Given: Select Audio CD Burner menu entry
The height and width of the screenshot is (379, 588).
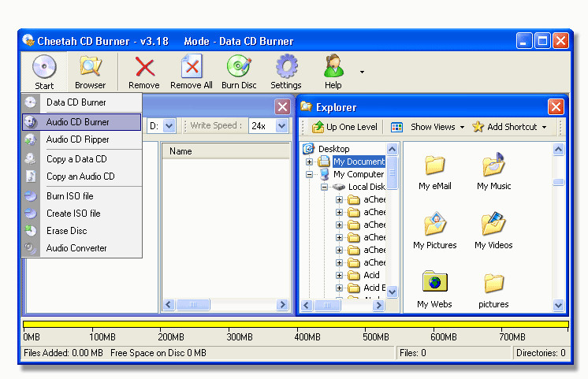Looking at the screenshot, I should (x=82, y=122).
